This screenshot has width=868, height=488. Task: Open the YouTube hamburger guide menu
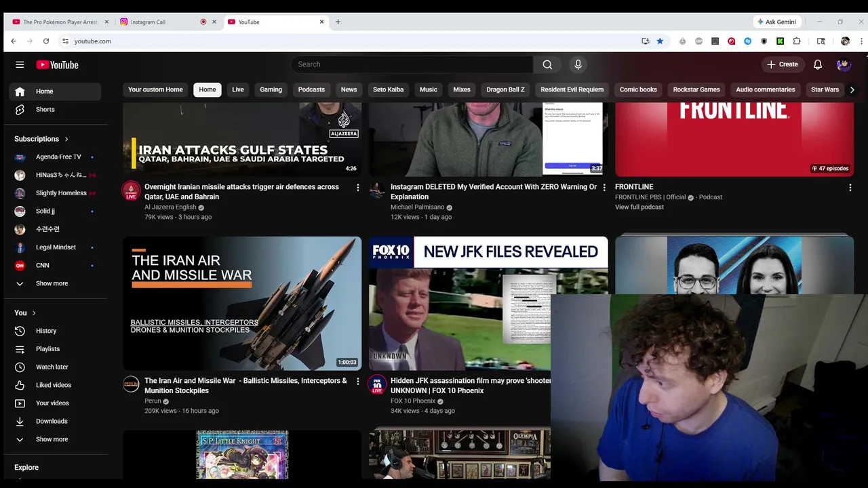pos(20,64)
